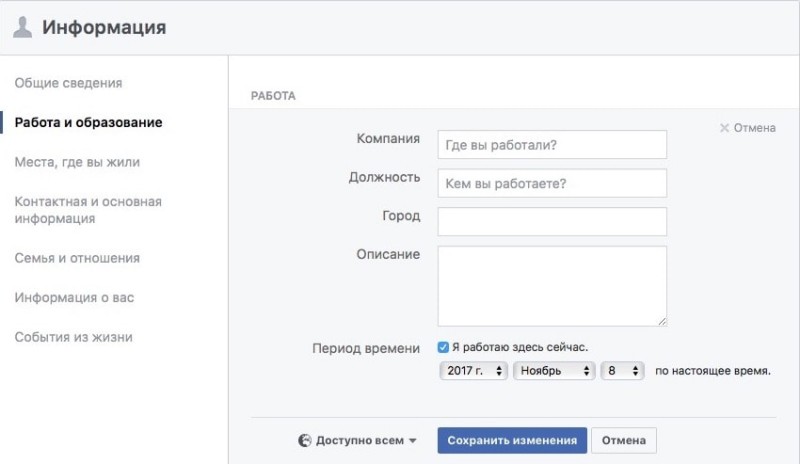This screenshot has width=800, height=464.
Task: Click the Компания input field
Action: 552,145
